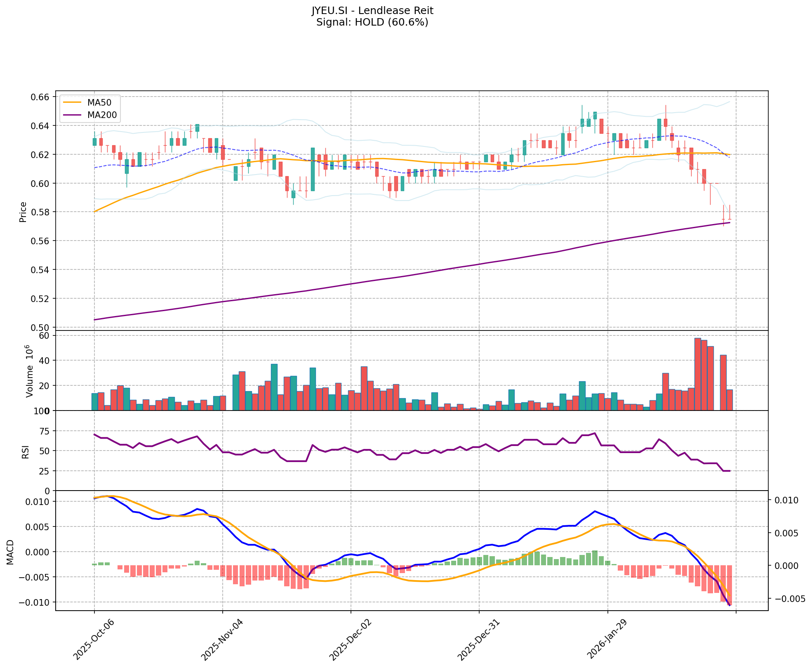Click the 2026-Jan-29 date axis label

point(606,639)
